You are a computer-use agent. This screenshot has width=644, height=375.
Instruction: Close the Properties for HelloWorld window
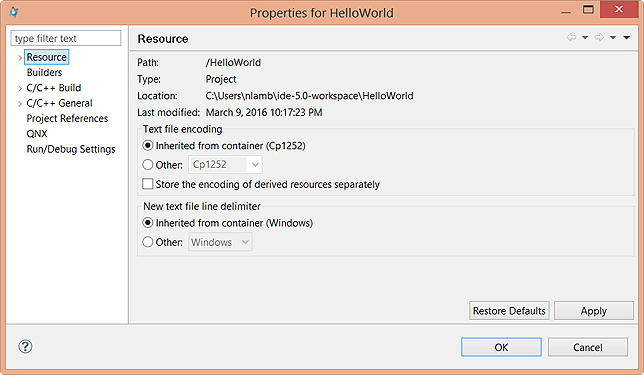coord(619,9)
